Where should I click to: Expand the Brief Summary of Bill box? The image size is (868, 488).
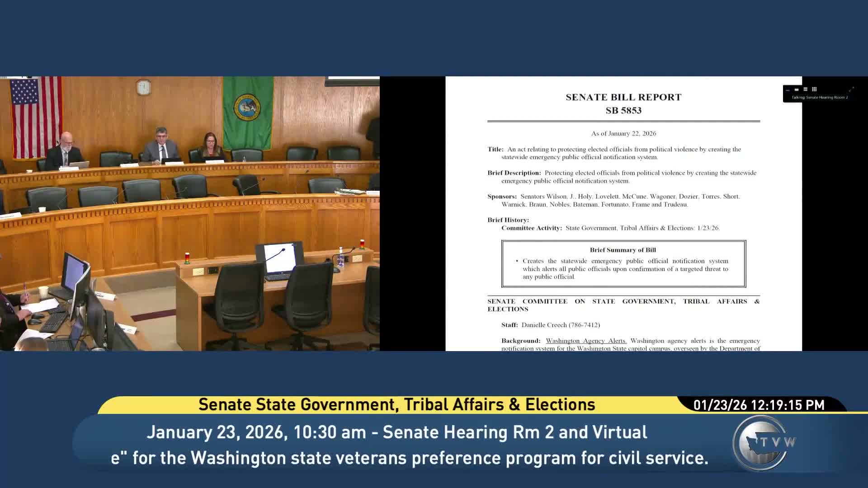pos(623,264)
